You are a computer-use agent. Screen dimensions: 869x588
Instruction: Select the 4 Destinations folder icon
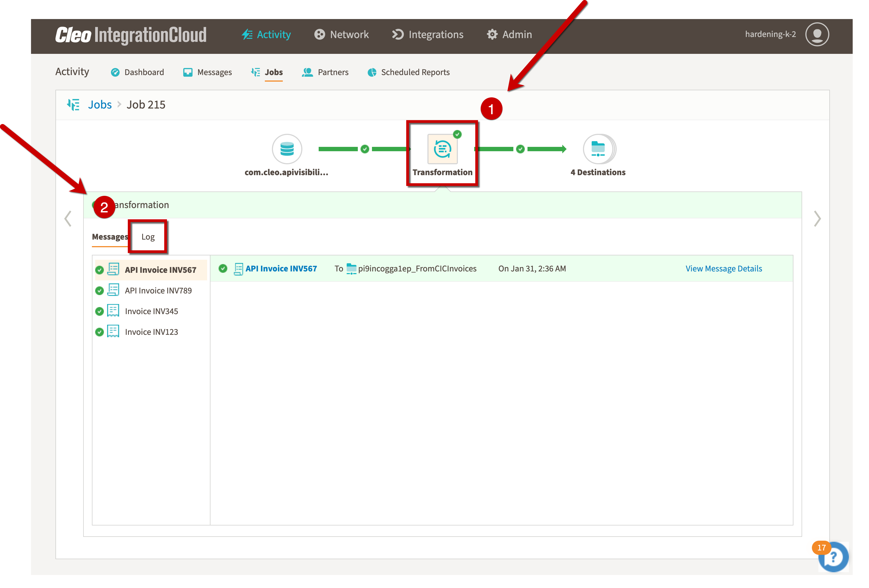coord(599,149)
